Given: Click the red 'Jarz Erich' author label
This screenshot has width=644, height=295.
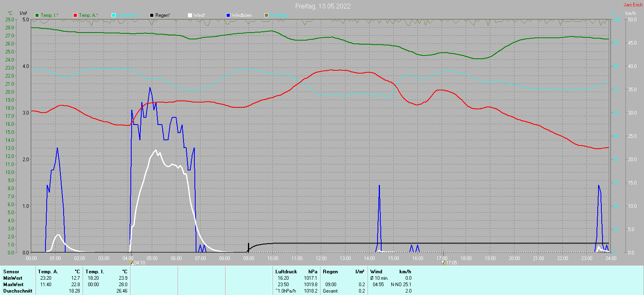Looking at the screenshot, I should click(x=633, y=5).
